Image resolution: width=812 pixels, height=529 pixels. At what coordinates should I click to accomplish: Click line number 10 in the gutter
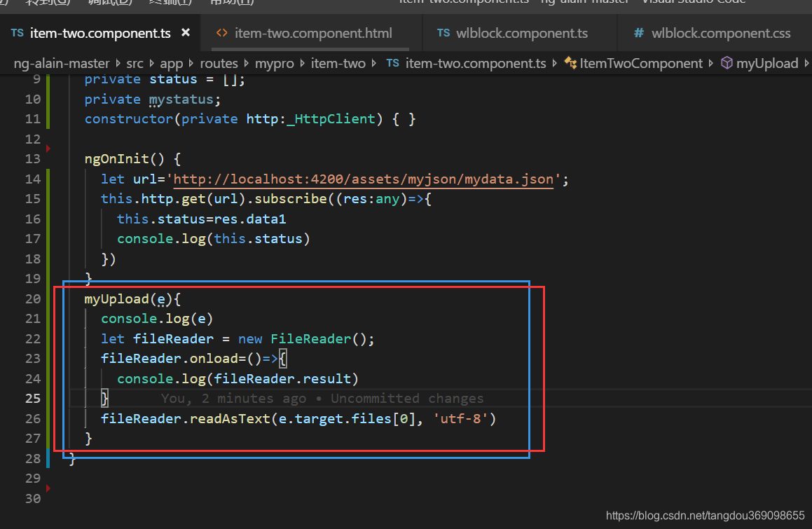(x=33, y=99)
